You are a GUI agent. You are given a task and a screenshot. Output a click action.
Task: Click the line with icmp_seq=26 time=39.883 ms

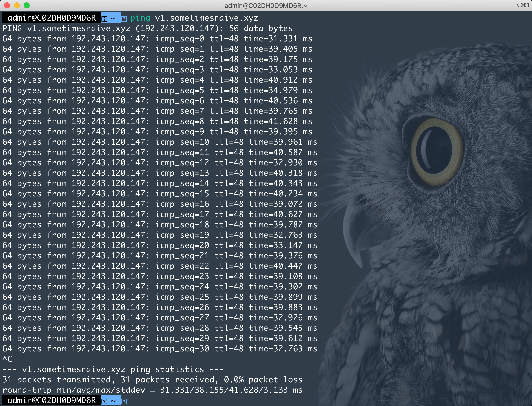(160, 307)
